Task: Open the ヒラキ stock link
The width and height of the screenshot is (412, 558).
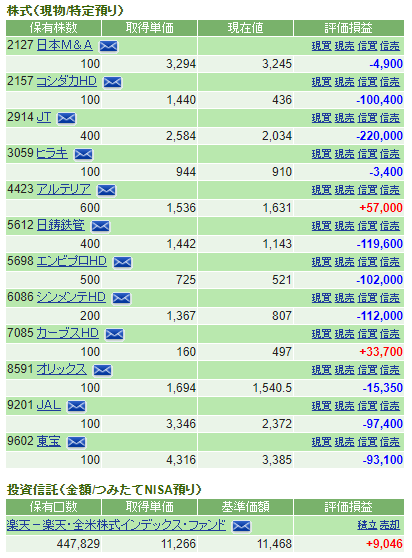Action: pyautogui.click(x=52, y=153)
